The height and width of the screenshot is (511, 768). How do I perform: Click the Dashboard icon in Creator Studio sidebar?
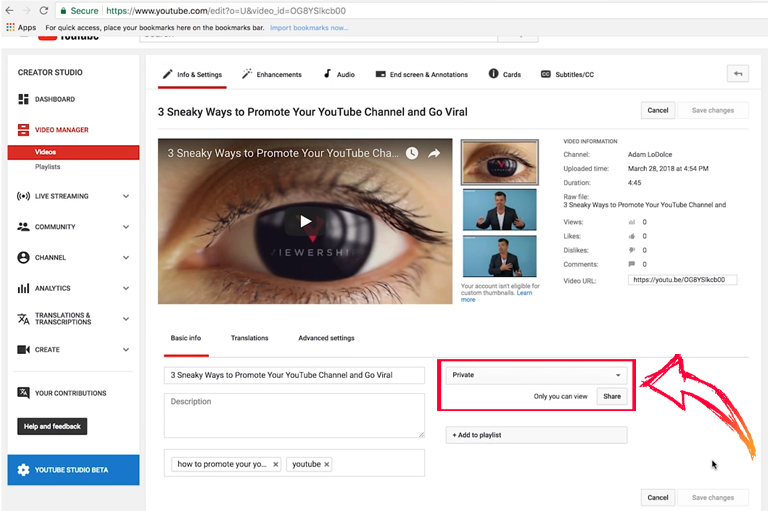pyautogui.click(x=23, y=99)
